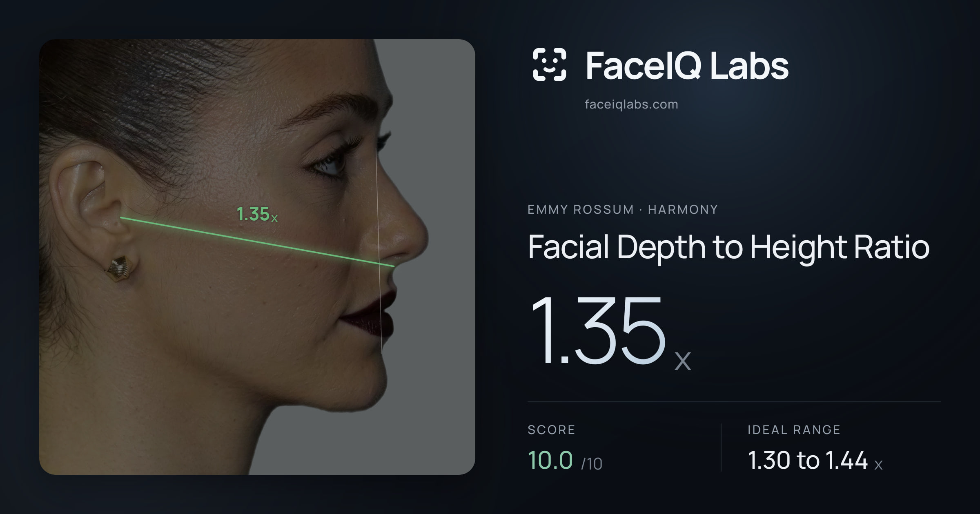Open the faceiqlabs.com link text

[631, 104]
